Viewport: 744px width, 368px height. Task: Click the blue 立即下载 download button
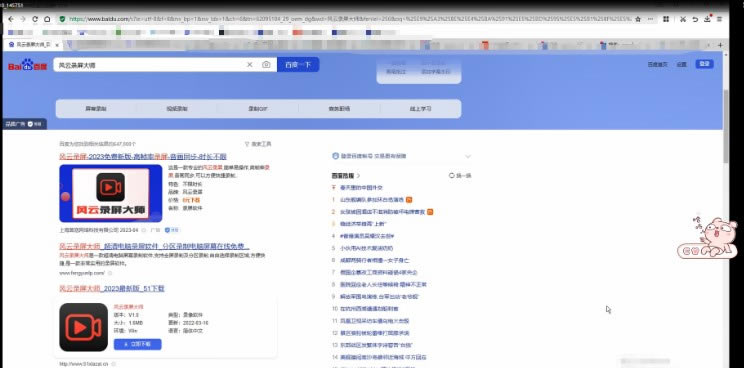(138, 344)
